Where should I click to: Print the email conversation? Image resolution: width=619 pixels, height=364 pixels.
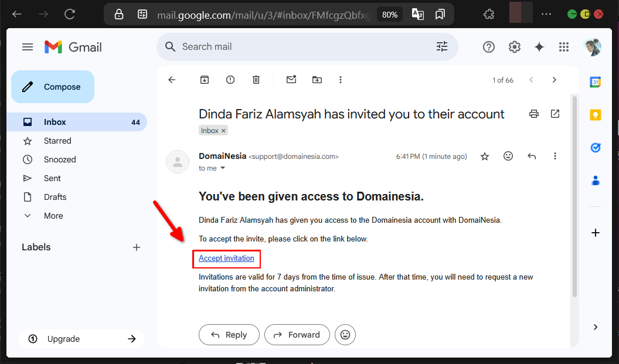point(534,114)
